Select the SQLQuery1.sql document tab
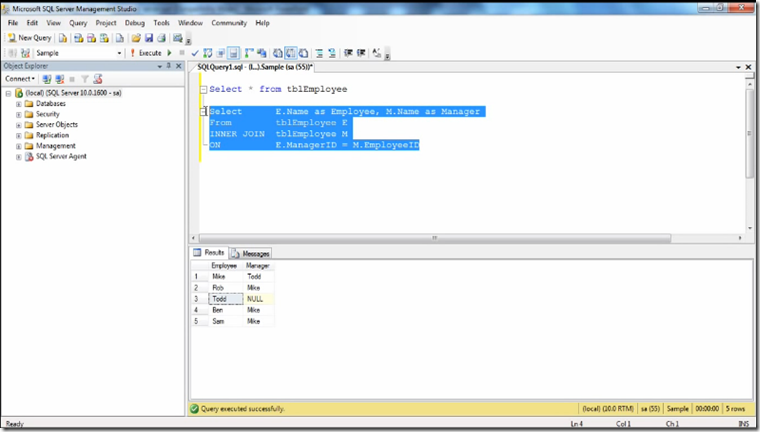The width and height of the screenshot is (760, 432). point(255,67)
